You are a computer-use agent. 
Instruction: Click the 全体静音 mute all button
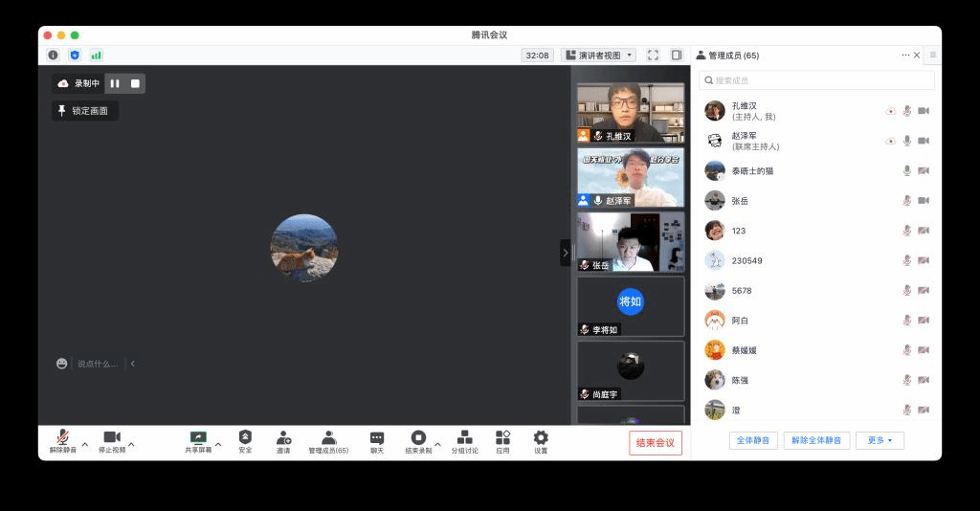(x=753, y=440)
